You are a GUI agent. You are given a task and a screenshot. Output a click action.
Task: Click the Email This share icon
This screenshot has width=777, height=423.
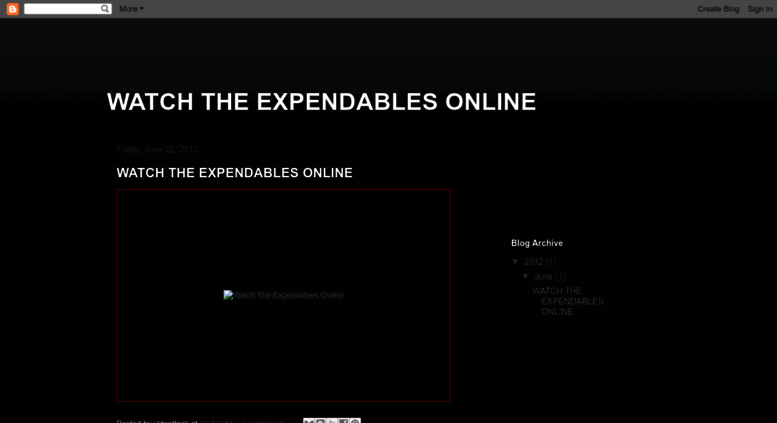(x=309, y=421)
